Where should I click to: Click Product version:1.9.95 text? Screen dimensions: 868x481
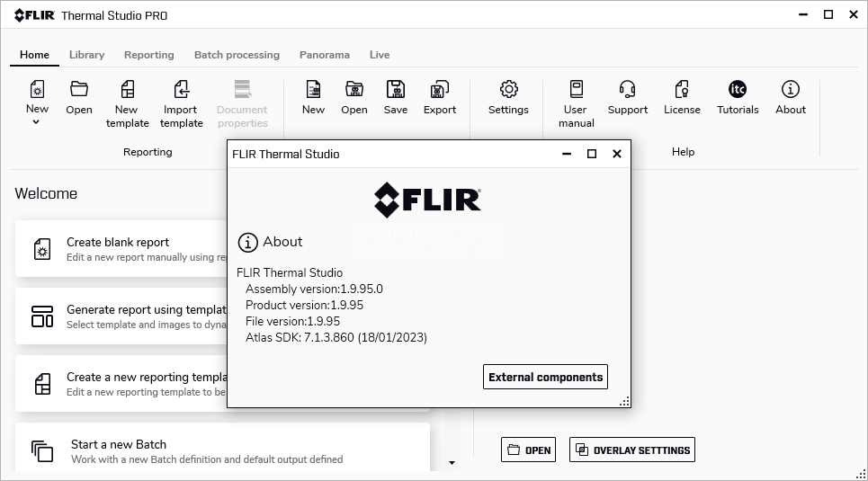tap(304, 305)
